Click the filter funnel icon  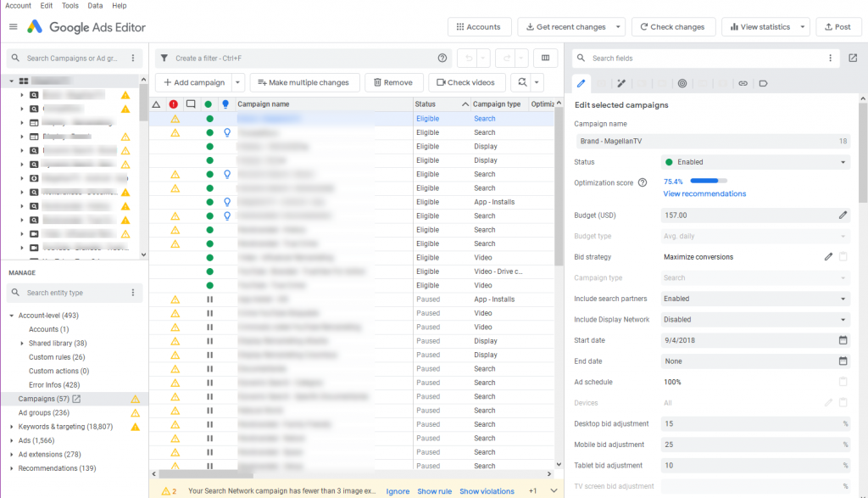[x=164, y=59]
